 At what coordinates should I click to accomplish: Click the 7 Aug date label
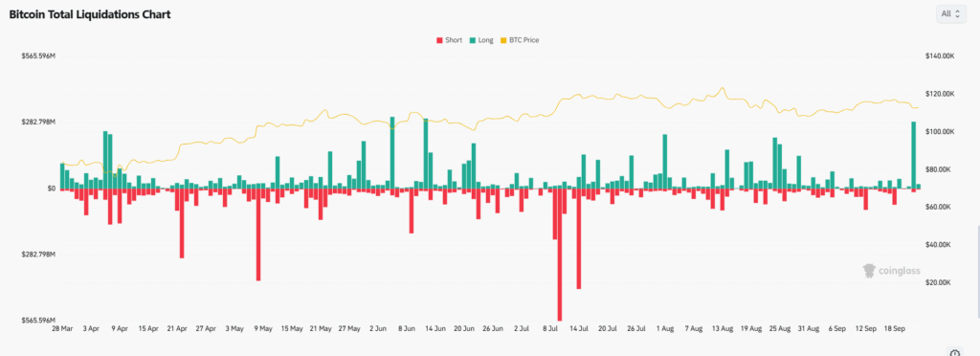694,328
